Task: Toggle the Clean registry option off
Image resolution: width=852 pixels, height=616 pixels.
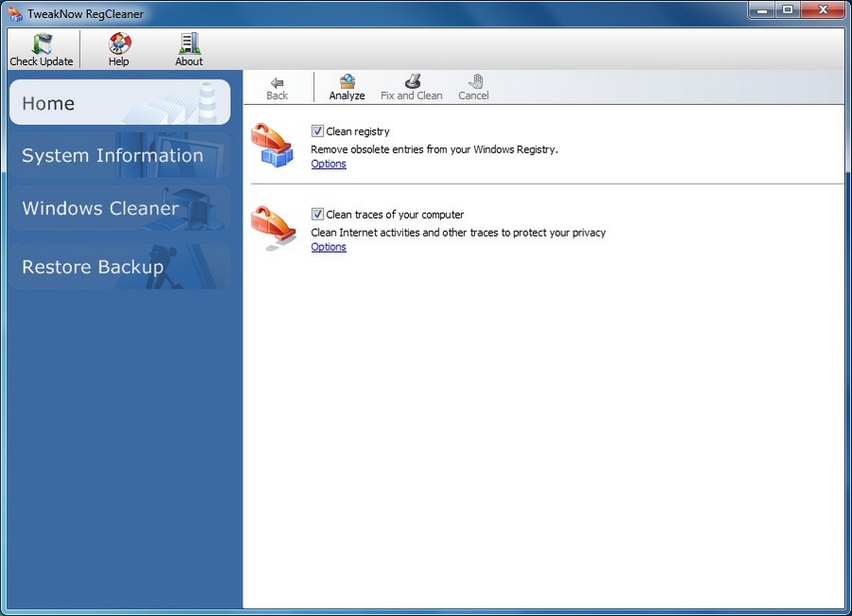Action: pos(316,131)
